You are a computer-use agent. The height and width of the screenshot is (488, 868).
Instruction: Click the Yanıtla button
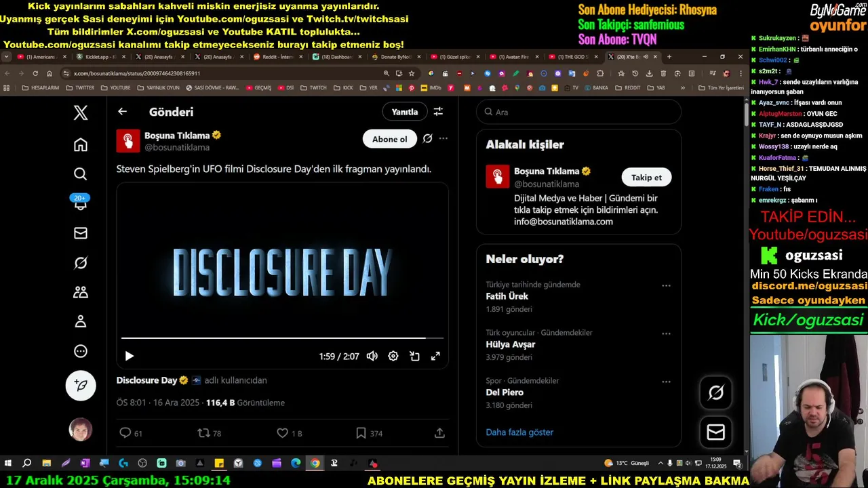[405, 112]
